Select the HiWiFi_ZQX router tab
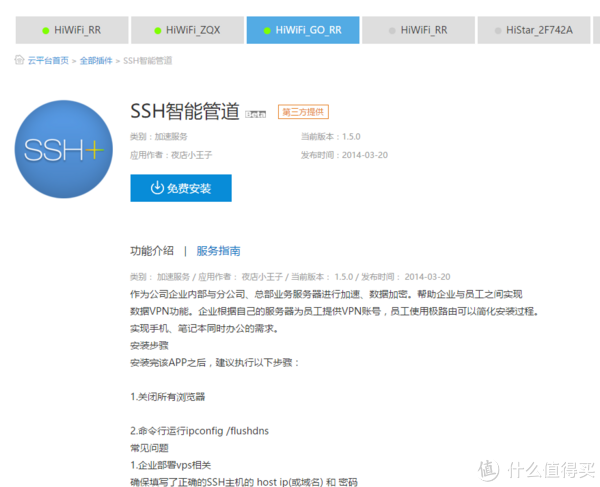Viewport: 600px width, 487px height. click(188, 30)
